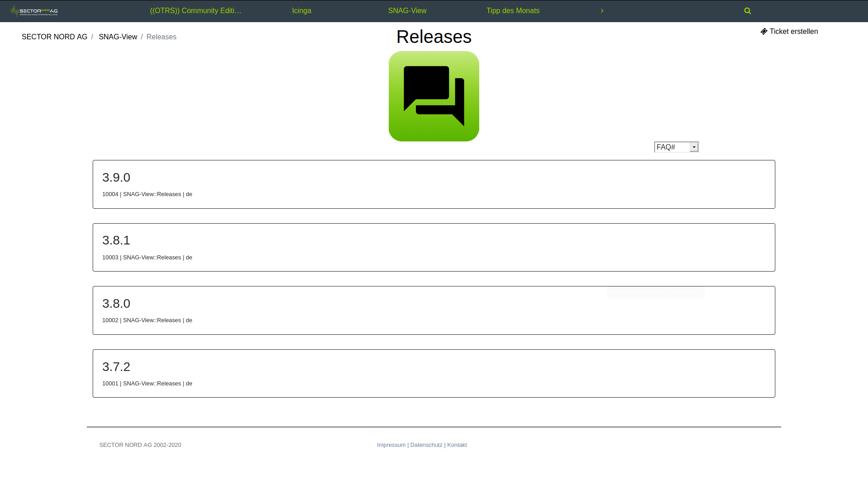Open the Impressum footer link
Viewport: 868px width, 488px height.
coord(391,445)
